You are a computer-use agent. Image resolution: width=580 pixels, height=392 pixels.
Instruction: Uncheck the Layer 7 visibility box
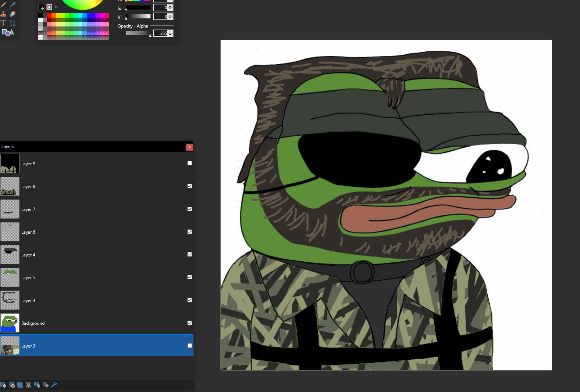coord(189,209)
